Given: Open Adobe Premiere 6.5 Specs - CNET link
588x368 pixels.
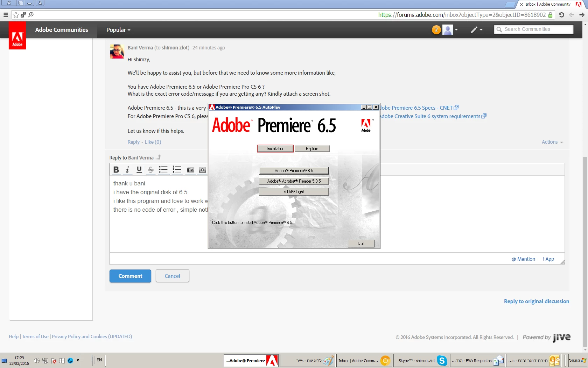Looking at the screenshot, I should (419, 108).
